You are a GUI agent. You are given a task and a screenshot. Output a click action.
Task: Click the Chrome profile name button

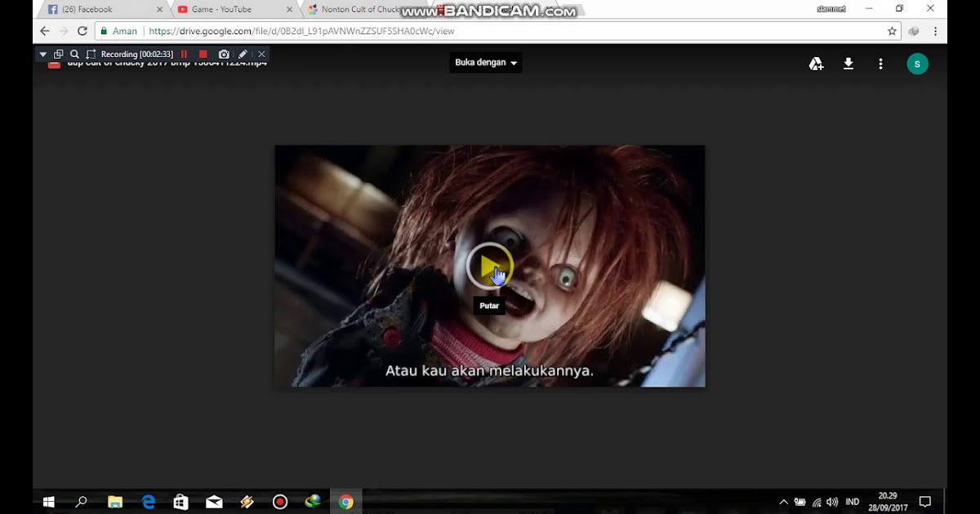(831, 9)
